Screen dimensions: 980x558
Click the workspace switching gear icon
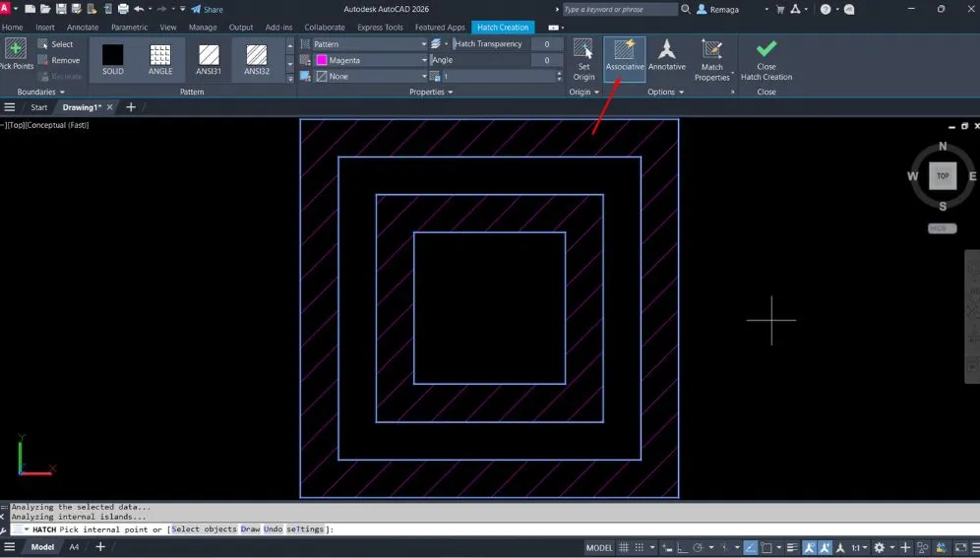(x=880, y=547)
